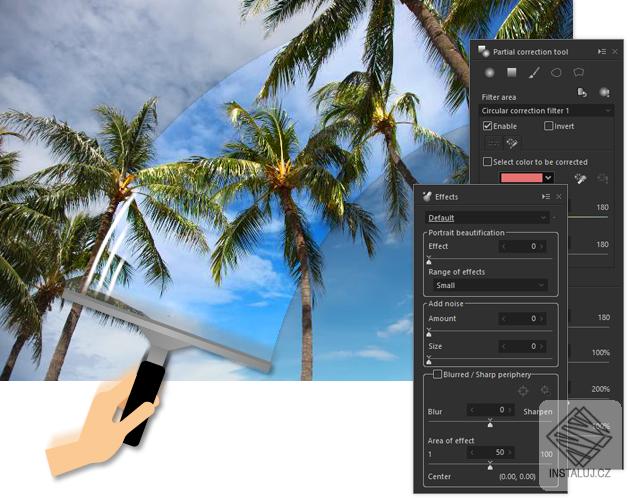Click the Add noise group label
Screen dimensions: 630x500
(x=446, y=303)
